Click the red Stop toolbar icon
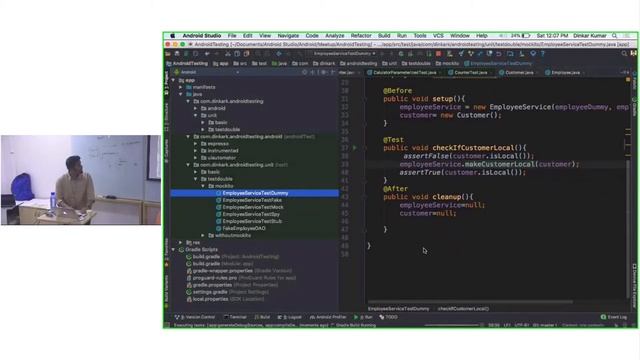The image size is (640, 360). click(x=438, y=53)
